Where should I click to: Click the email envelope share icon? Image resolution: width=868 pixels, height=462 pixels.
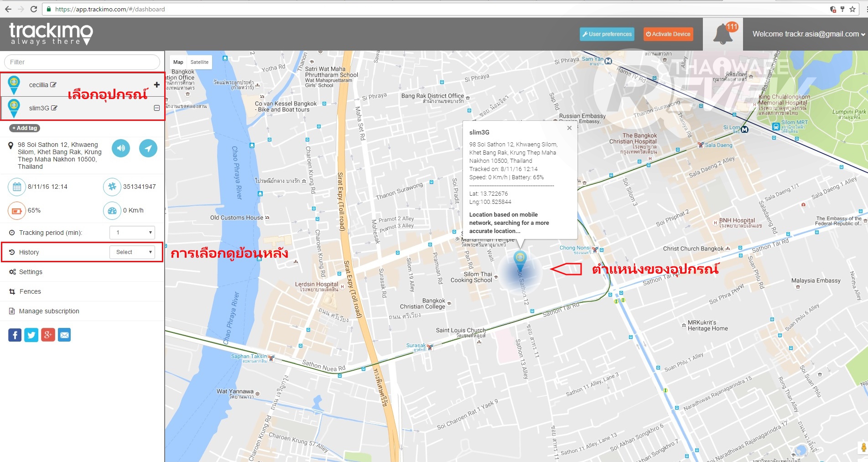[64, 335]
